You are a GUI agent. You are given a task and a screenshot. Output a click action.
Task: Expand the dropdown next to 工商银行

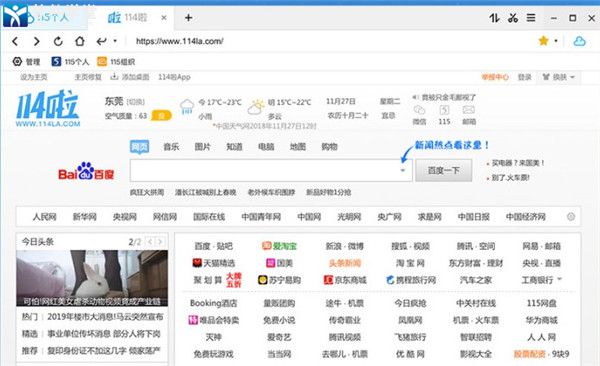[x=559, y=279]
